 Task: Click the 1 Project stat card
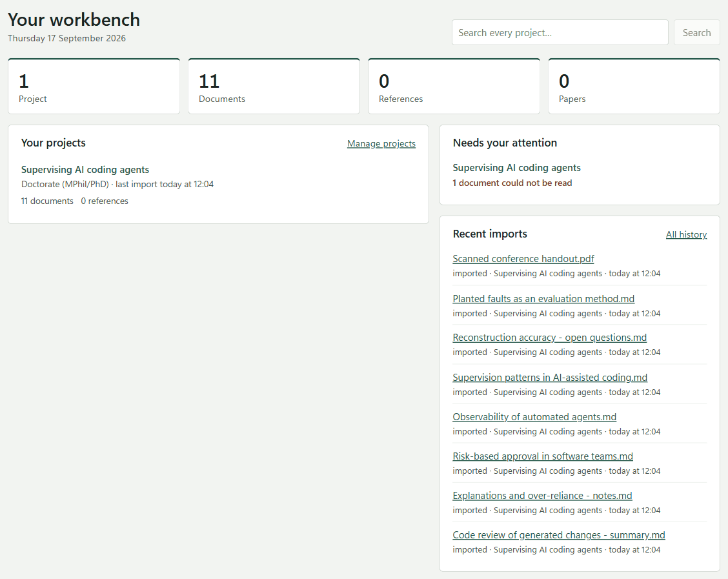click(x=94, y=86)
